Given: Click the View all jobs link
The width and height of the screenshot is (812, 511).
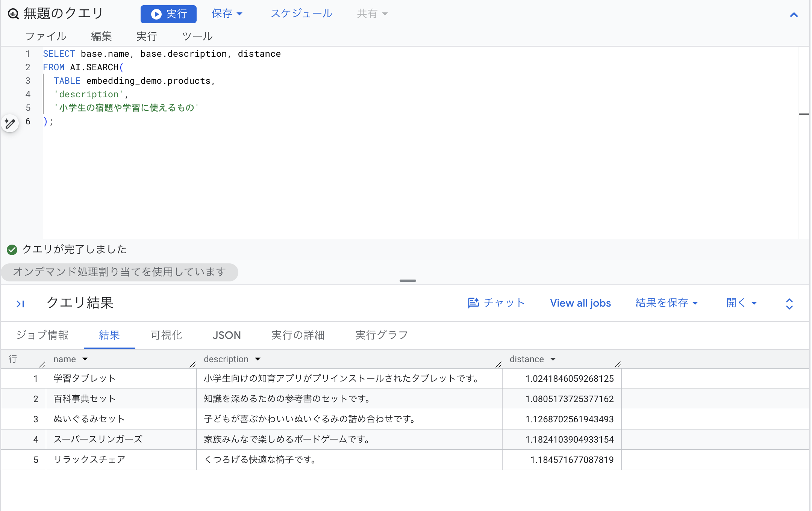Looking at the screenshot, I should pyautogui.click(x=580, y=303).
